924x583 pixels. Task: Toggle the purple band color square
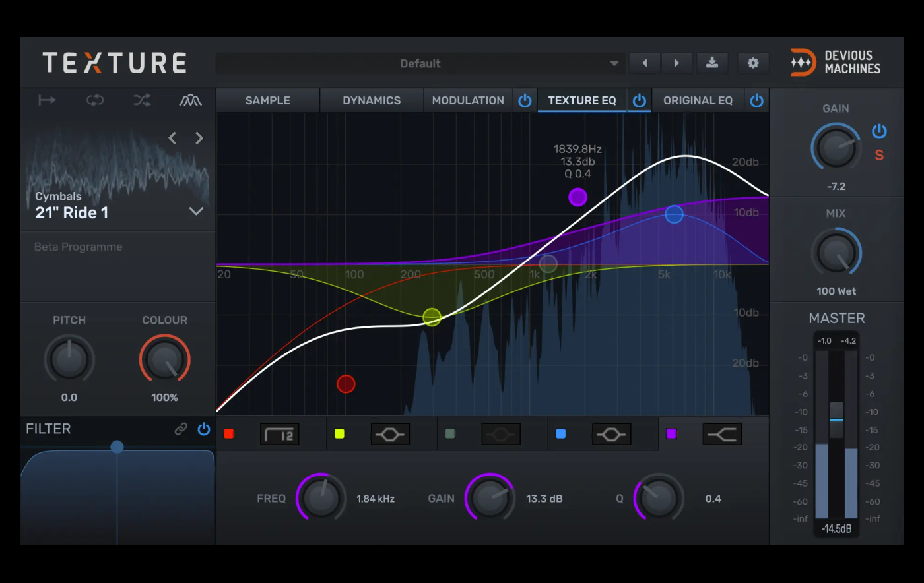click(x=671, y=434)
